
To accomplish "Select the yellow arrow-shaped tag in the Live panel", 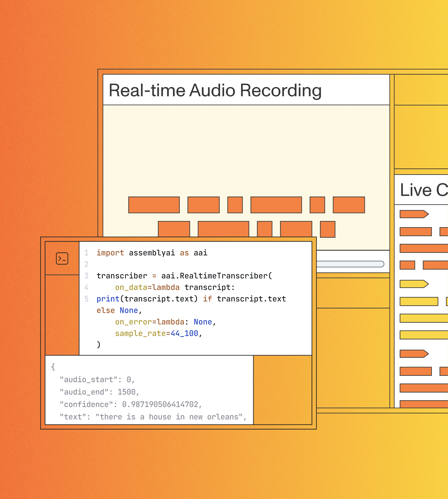I will pyautogui.click(x=414, y=284).
